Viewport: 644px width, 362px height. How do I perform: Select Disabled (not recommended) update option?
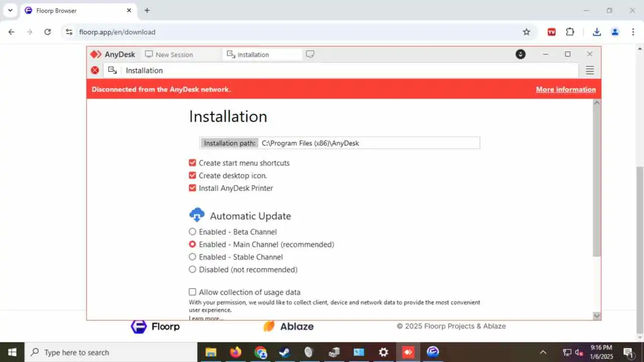(192, 269)
